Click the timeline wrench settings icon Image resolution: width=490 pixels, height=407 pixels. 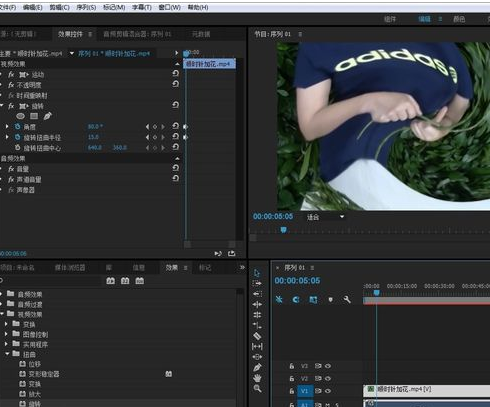[347, 299]
